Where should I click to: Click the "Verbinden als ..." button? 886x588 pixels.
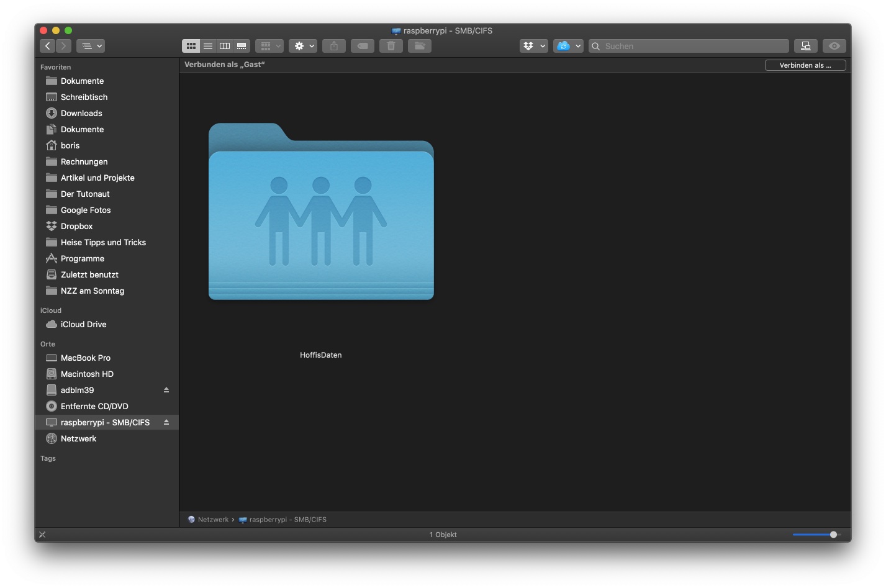coord(805,65)
